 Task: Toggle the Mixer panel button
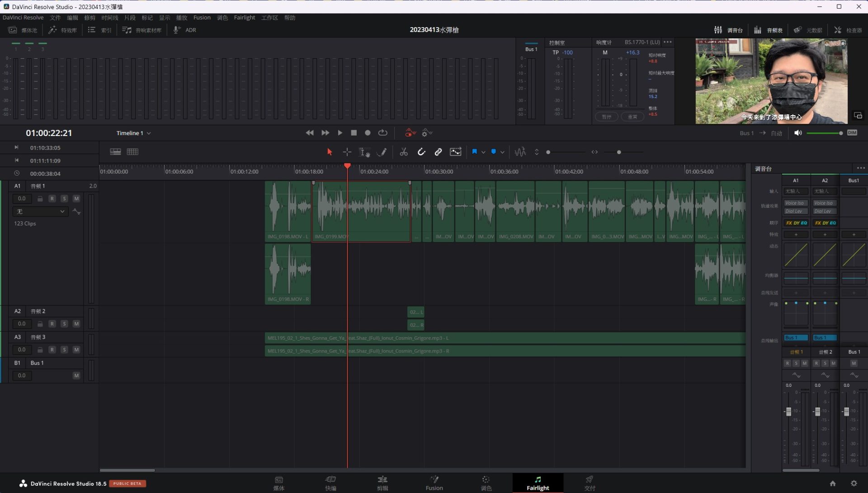tap(728, 30)
